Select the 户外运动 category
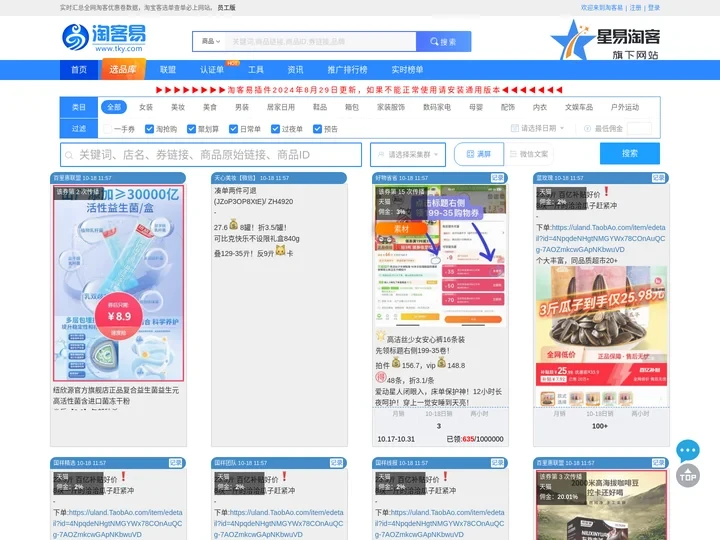This screenshot has width=720, height=540. click(624, 107)
